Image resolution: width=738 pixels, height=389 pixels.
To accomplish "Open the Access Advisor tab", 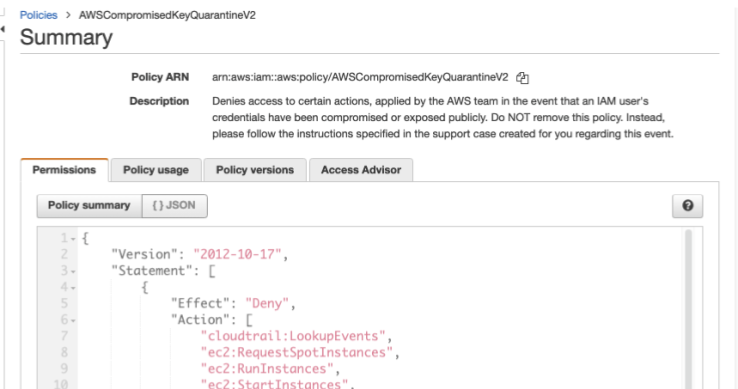I will [361, 170].
